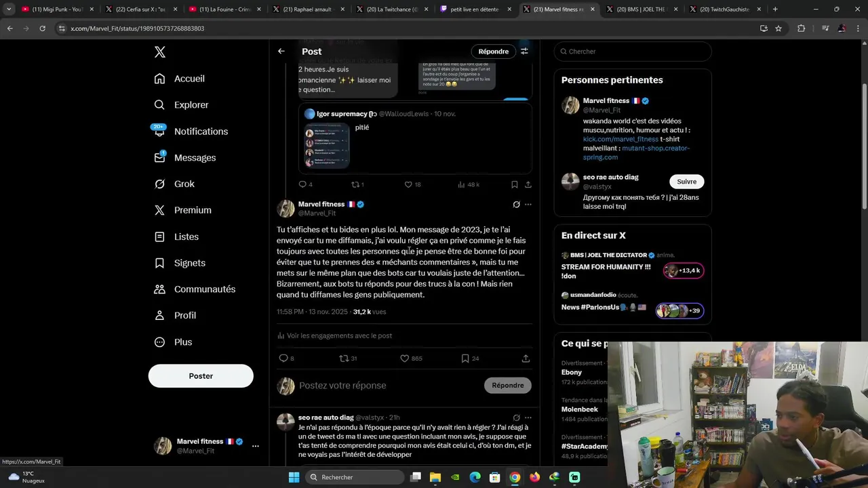
Task: Reply icon with 8 replies
Action: pos(286,359)
